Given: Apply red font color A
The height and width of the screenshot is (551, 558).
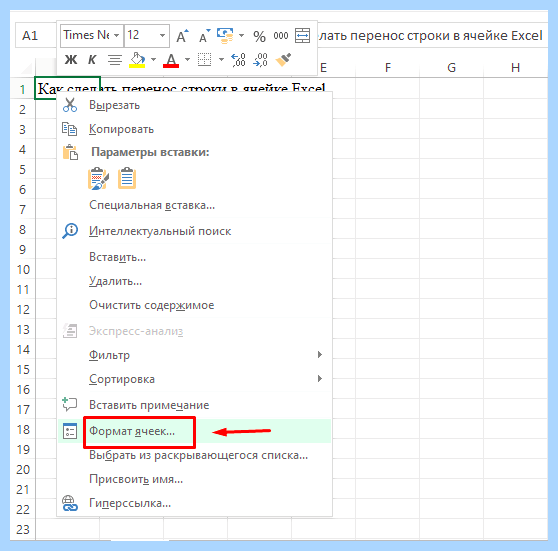Looking at the screenshot, I should click(x=171, y=60).
